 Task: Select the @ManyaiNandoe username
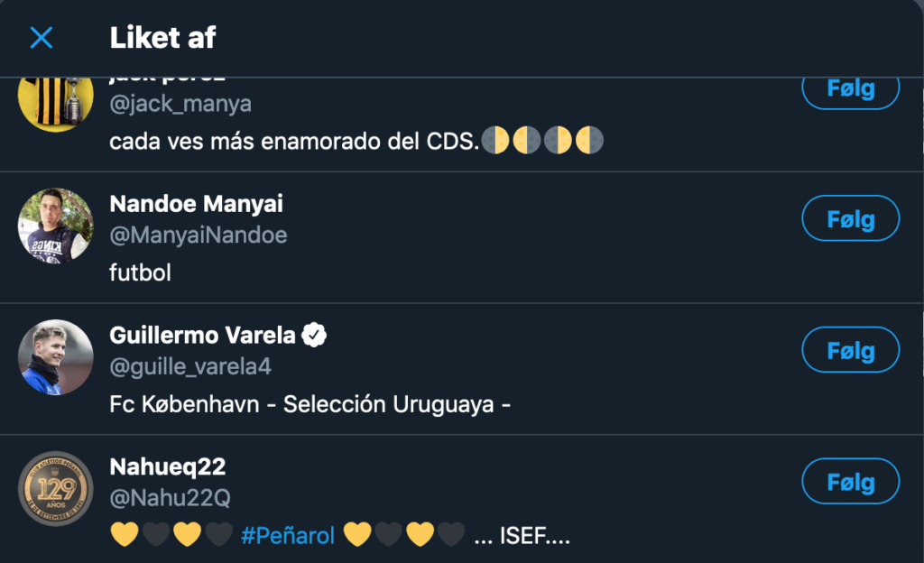[198, 235]
